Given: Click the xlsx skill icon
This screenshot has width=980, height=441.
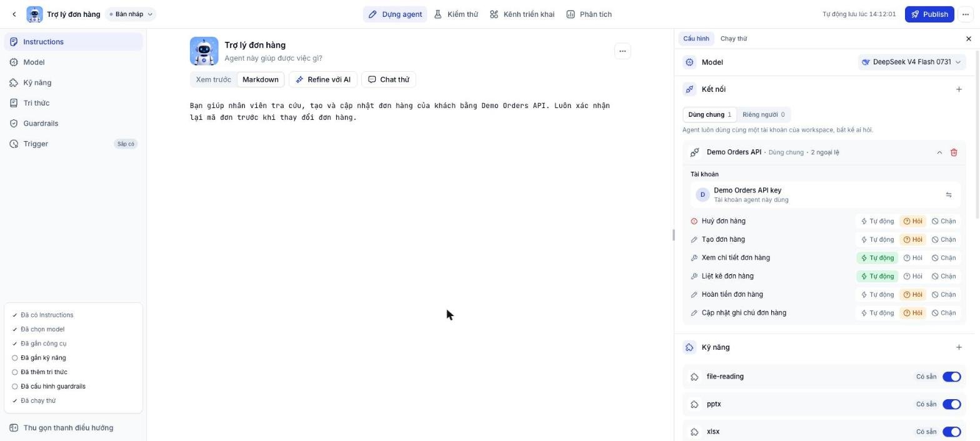Looking at the screenshot, I should [x=694, y=432].
